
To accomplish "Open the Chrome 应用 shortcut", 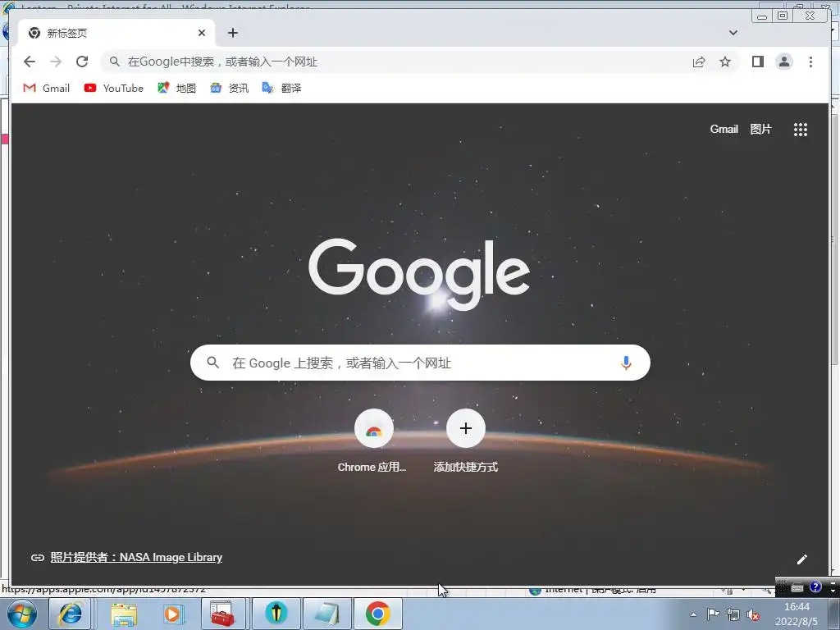I will (373, 441).
